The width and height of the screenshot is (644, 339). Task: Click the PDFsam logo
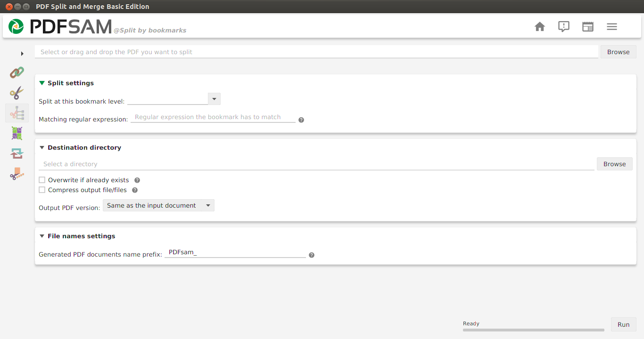tap(60, 26)
